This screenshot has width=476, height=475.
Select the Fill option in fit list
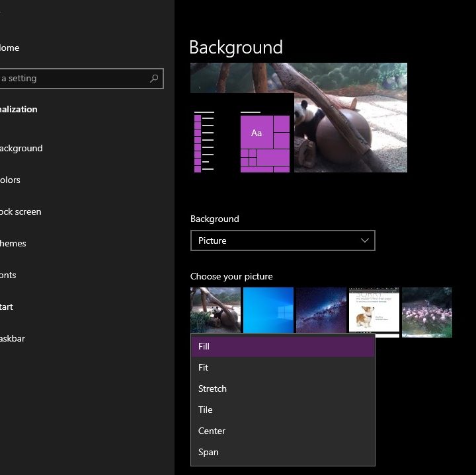283,346
